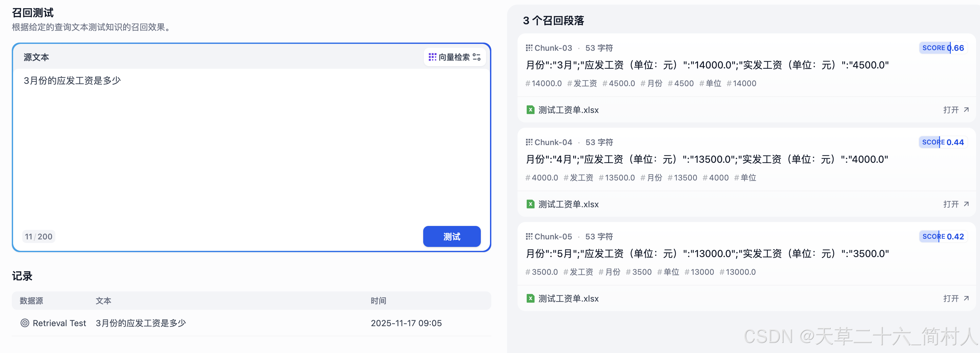Image resolution: width=980 pixels, height=353 pixels.
Task: Click the external-link arrow beside Chunk-05 打开
Action: (x=966, y=298)
